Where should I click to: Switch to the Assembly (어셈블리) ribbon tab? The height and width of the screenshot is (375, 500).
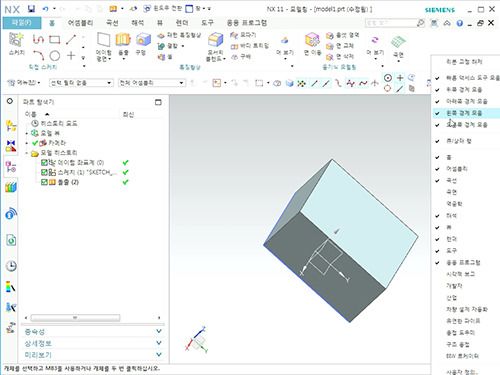click(x=80, y=23)
